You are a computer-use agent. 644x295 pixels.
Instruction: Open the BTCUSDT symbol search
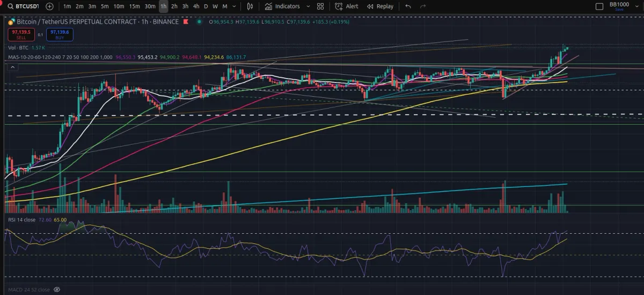[21, 6]
